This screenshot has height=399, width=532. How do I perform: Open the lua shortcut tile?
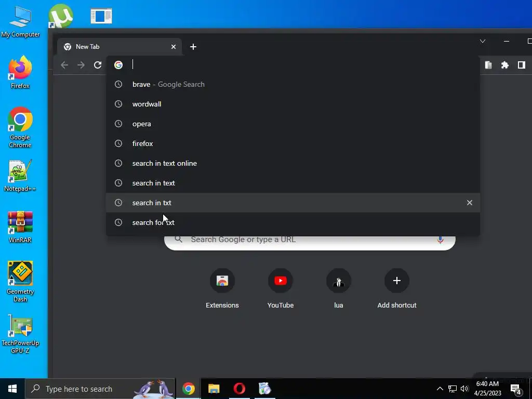click(x=339, y=288)
